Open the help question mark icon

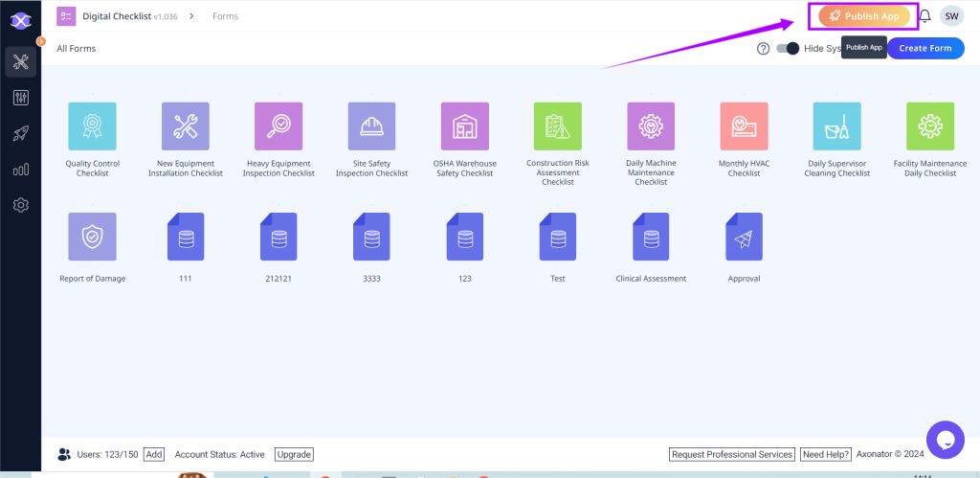tap(763, 49)
